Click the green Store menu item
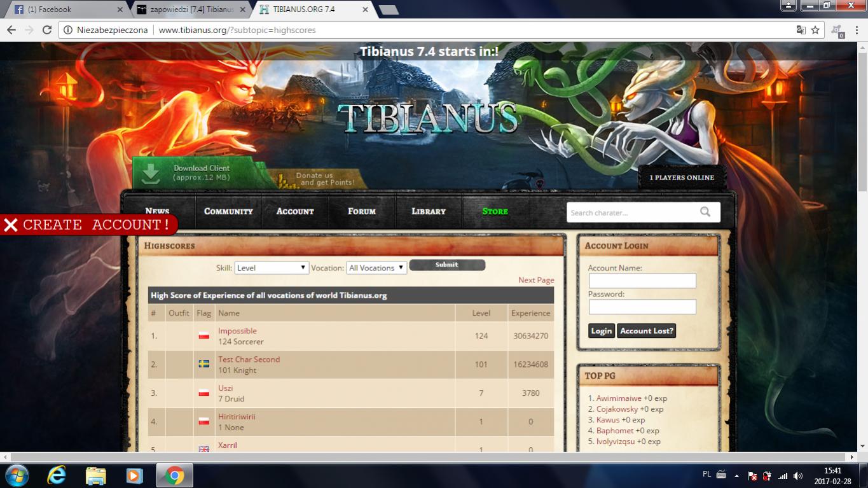This screenshot has width=868, height=488. tap(495, 211)
